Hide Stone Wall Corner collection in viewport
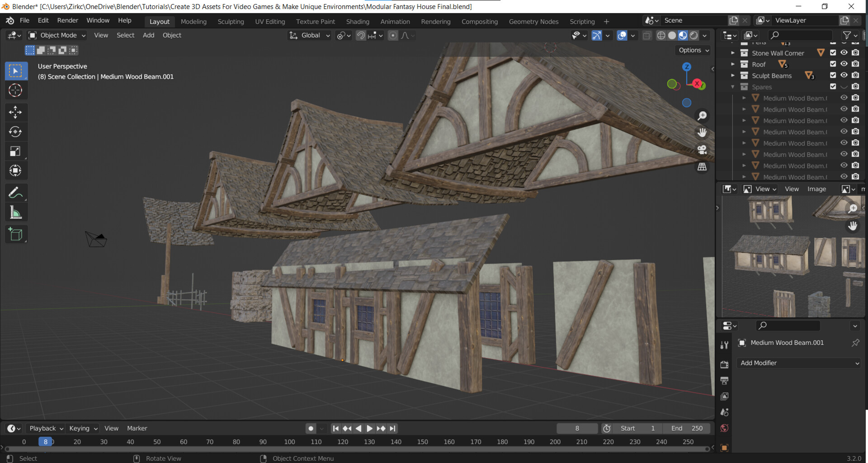Image resolution: width=868 pixels, height=463 pixels. pyautogui.click(x=844, y=53)
